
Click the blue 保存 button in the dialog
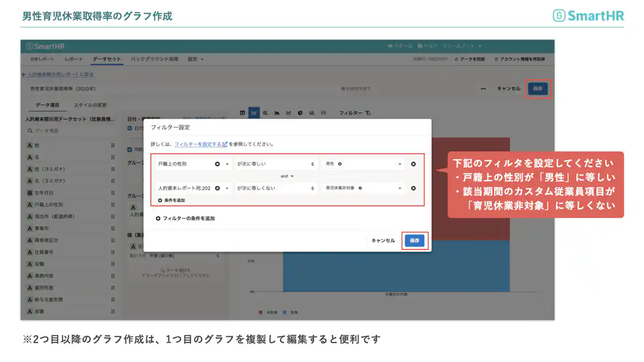point(414,240)
